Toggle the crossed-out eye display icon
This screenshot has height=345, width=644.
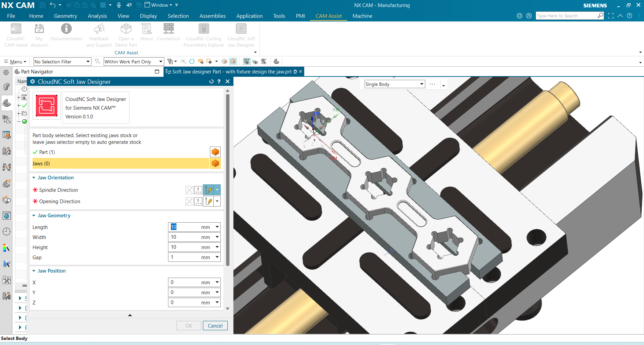point(264,61)
